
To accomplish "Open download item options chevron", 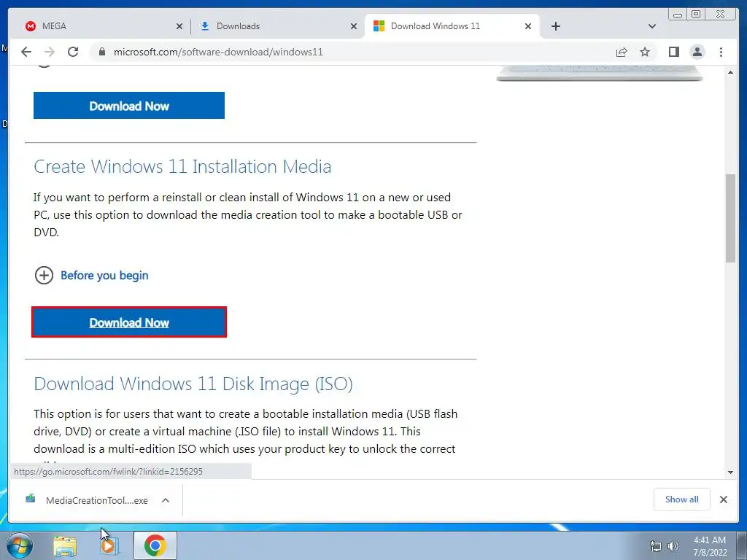I will pyautogui.click(x=166, y=500).
